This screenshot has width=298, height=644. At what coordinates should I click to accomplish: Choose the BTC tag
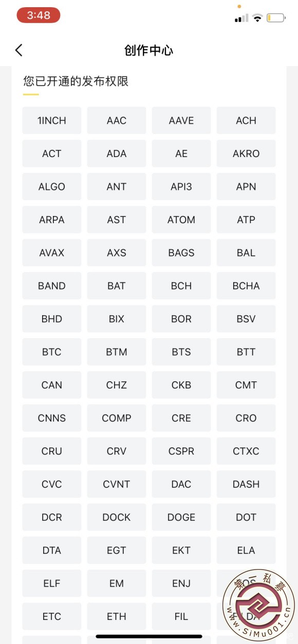[x=52, y=352]
